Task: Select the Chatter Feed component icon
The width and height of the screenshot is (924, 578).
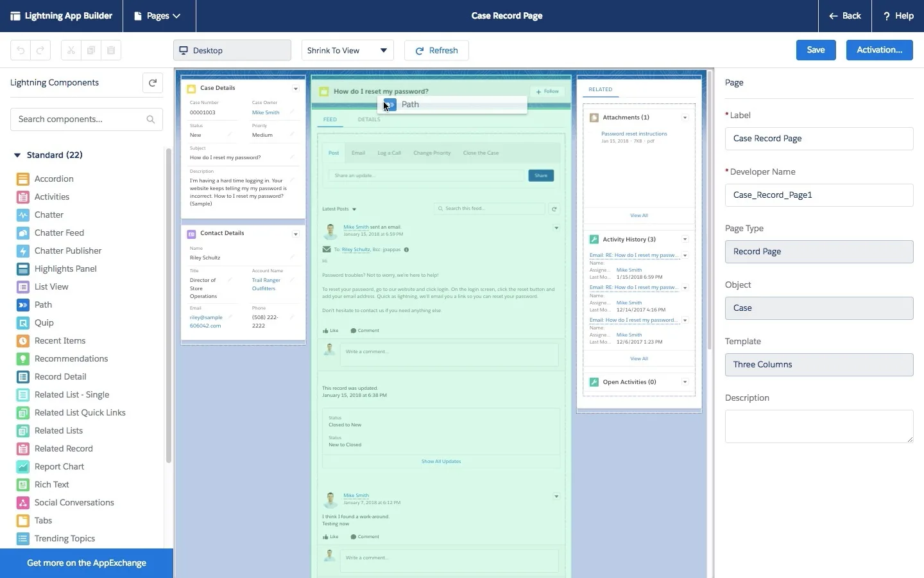Action: tap(22, 233)
